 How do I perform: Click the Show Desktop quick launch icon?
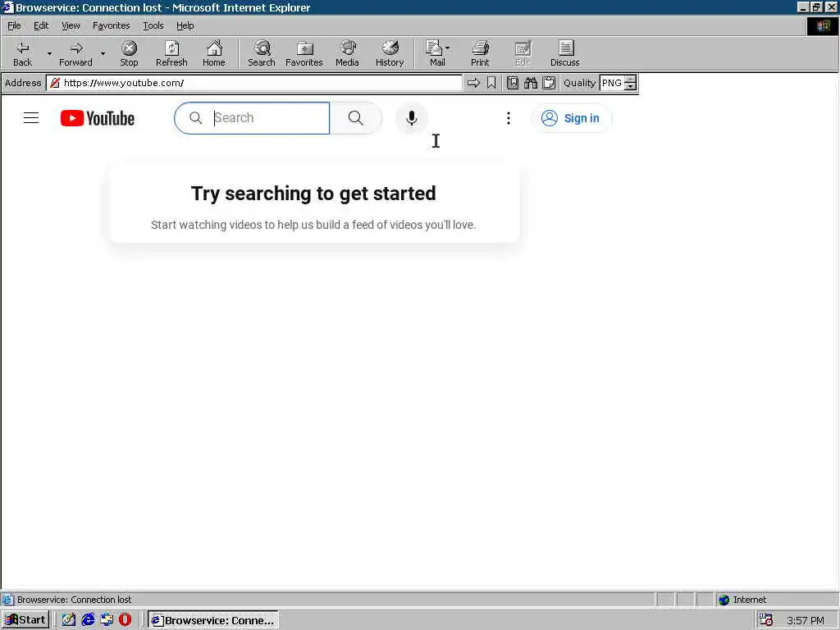69,620
